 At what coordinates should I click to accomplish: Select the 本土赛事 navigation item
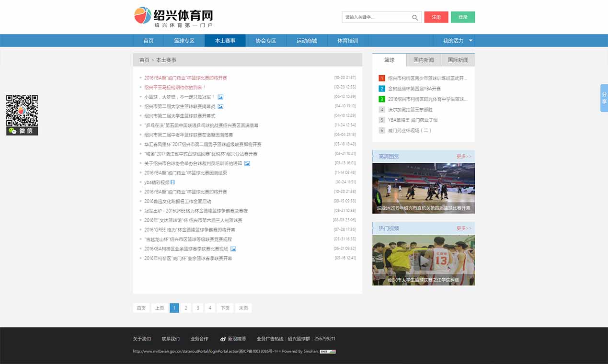(x=225, y=41)
